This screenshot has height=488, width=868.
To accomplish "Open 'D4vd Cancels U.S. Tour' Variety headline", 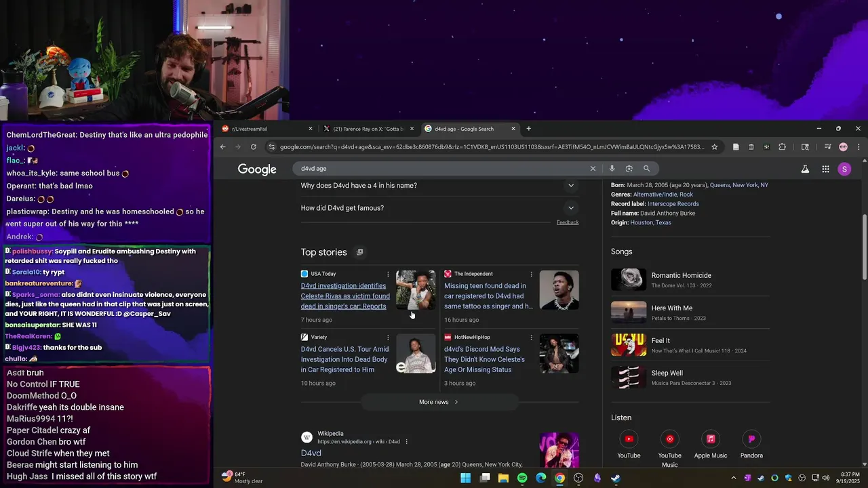I will [x=345, y=359].
